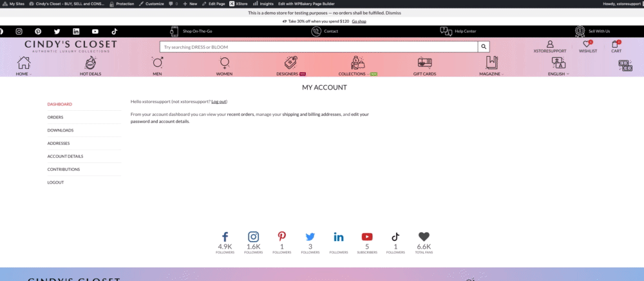Click the Gift Cards icon
The height and width of the screenshot is (281, 644).
pyautogui.click(x=424, y=63)
